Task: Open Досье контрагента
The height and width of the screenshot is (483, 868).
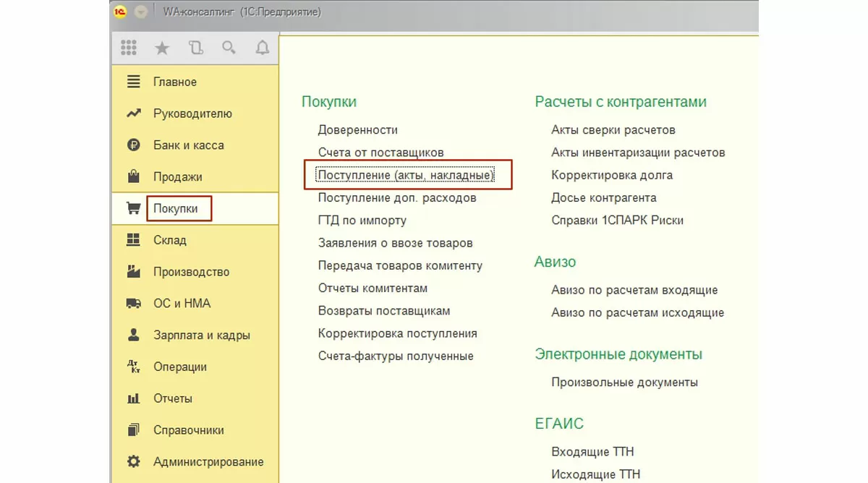Action: point(604,197)
